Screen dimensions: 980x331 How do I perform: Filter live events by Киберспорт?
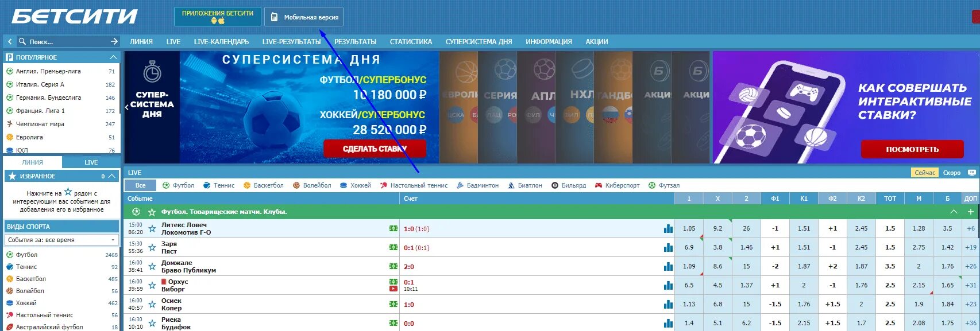pyautogui.click(x=617, y=185)
